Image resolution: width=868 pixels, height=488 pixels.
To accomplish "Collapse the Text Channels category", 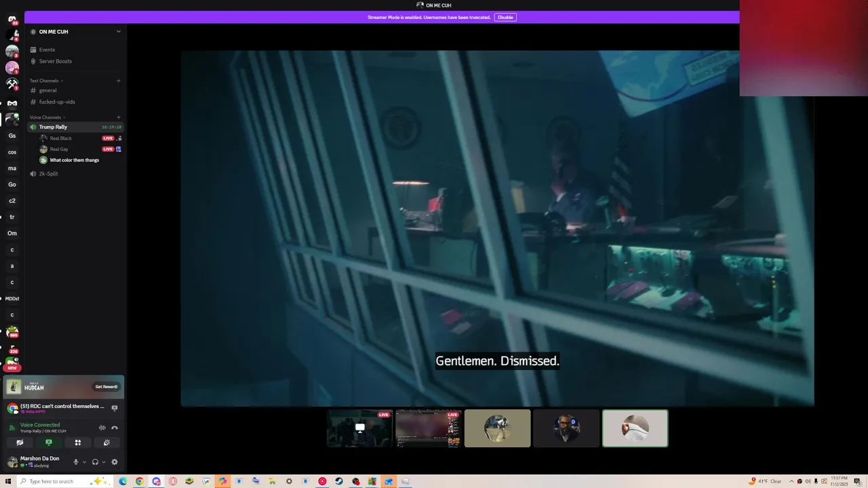I will tap(46, 81).
